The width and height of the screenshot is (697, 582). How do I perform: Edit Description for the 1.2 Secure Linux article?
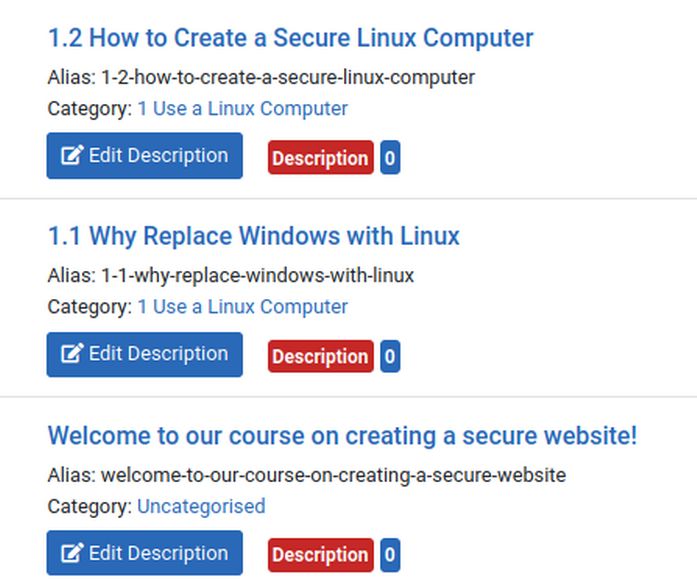[x=144, y=156]
